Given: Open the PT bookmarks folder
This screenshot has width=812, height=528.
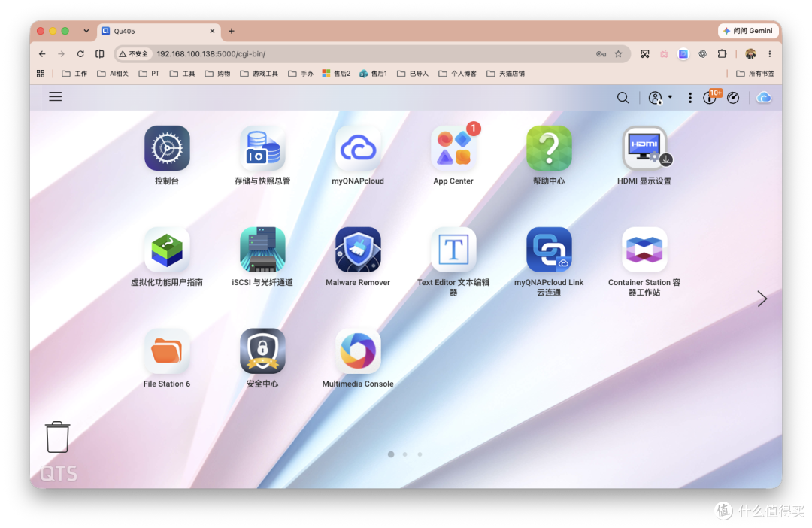Looking at the screenshot, I should (x=149, y=74).
